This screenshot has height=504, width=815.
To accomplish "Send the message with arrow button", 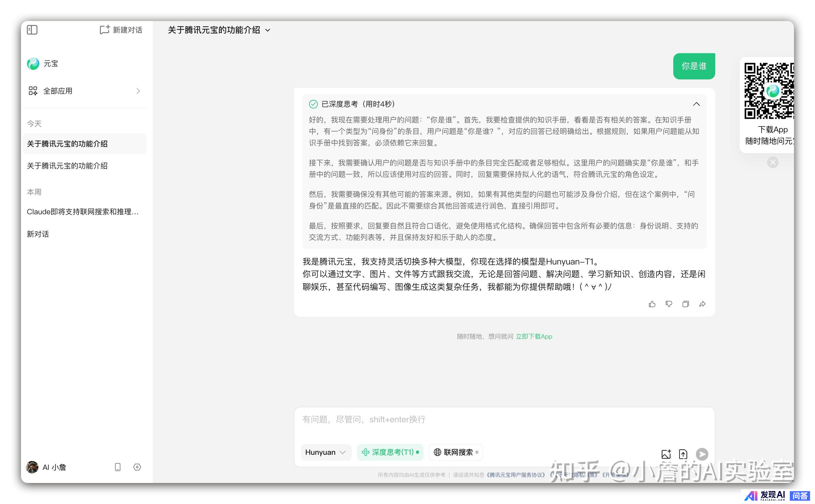I will pos(702,454).
